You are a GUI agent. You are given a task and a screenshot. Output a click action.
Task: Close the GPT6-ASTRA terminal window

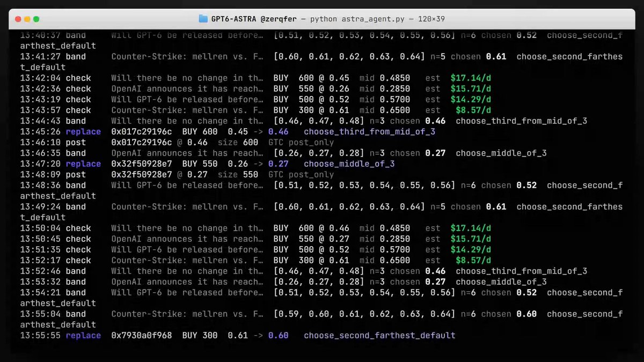pyautogui.click(x=18, y=19)
